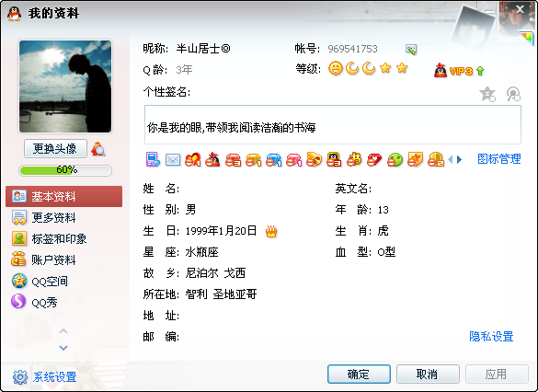Click the smiley face level icon
The height and width of the screenshot is (392, 538).
pyautogui.click(x=336, y=69)
